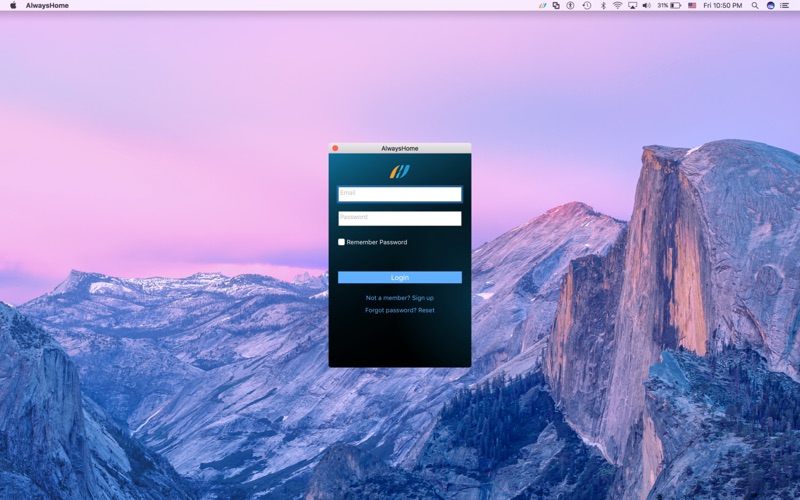Open the Time Machine menu bar icon
The image size is (800, 500).
[x=587, y=6]
